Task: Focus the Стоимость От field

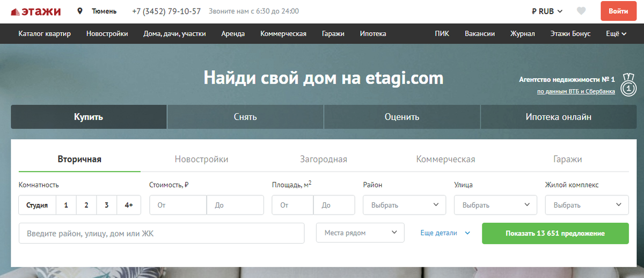Action: point(178,205)
